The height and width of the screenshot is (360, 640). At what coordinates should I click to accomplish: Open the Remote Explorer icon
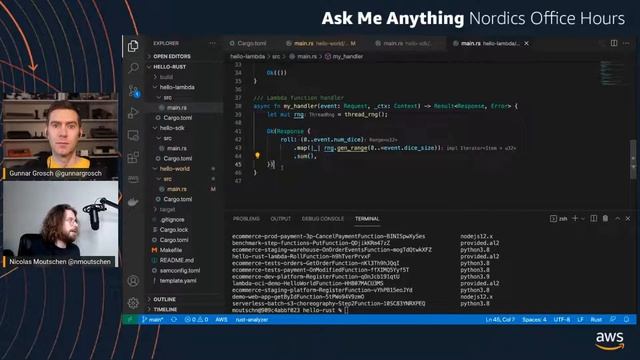click(133, 135)
